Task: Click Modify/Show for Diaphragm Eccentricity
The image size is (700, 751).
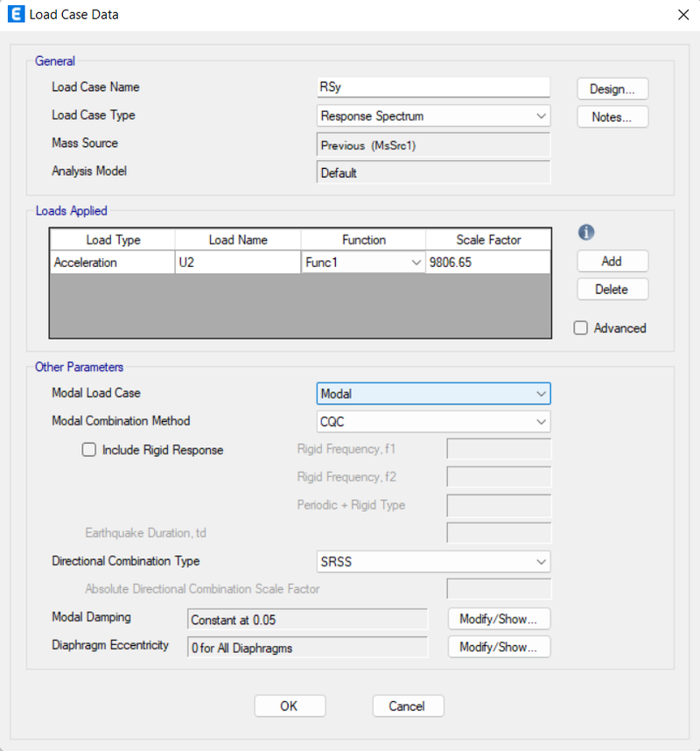Action: (x=499, y=647)
